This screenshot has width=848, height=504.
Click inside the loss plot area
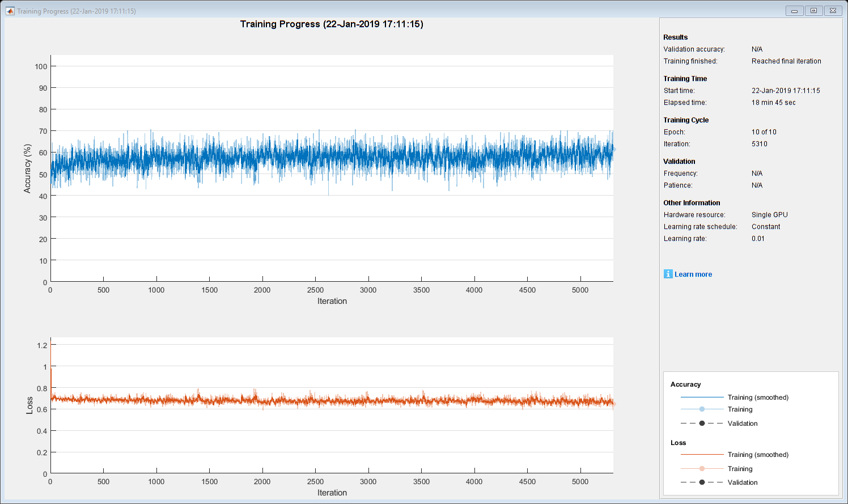click(332, 437)
